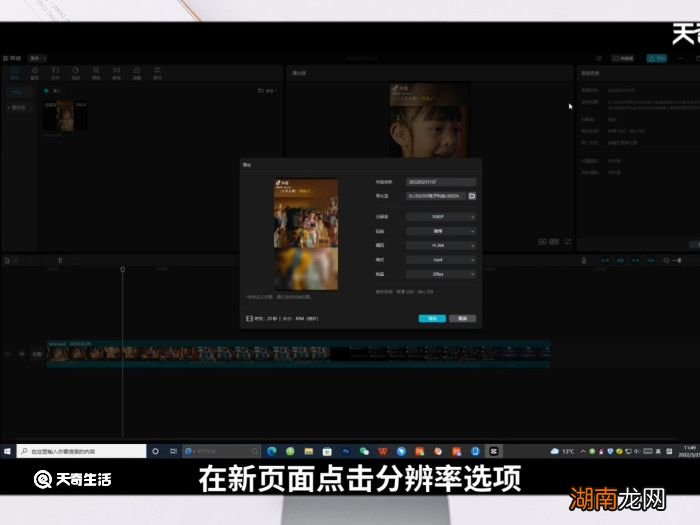Open the sort dropdown in media panel

pos(267,91)
